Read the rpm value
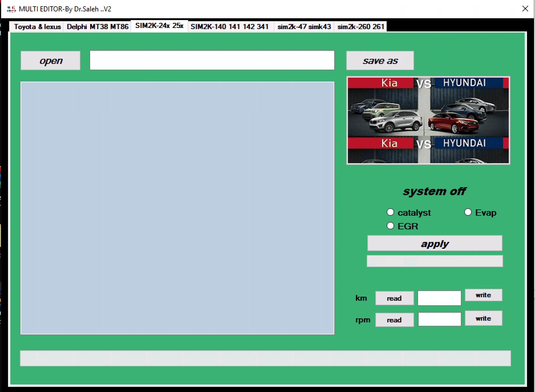Image resolution: width=535 pixels, height=392 pixels. [394, 320]
